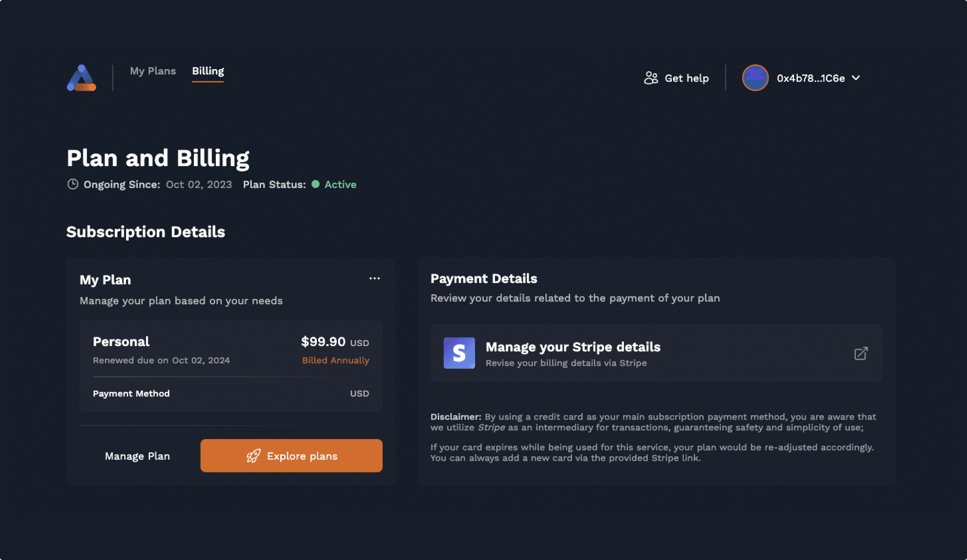The width and height of the screenshot is (967, 560).
Task: Expand the wallet address chevron dropdown
Action: [x=856, y=78]
